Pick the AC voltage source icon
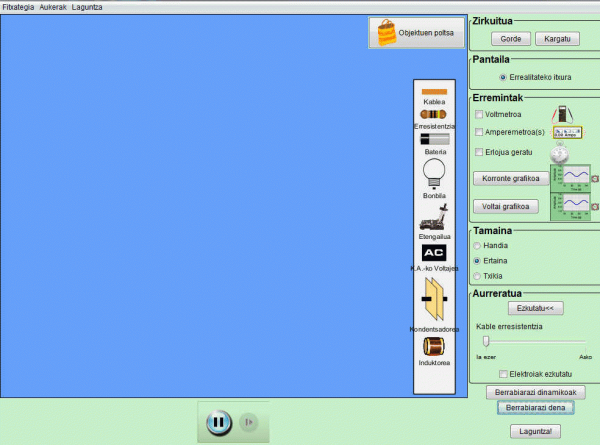Image resolution: width=600 pixels, height=445 pixels. click(x=434, y=253)
